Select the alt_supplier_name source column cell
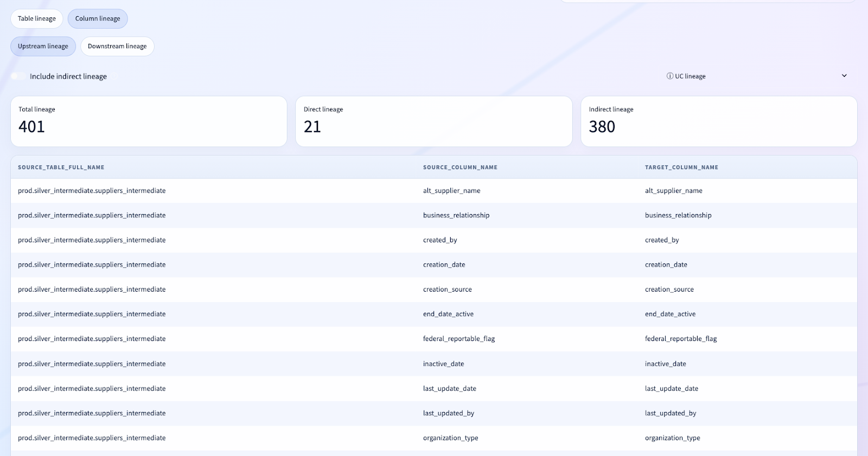The image size is (868, 456). (451, 191)
